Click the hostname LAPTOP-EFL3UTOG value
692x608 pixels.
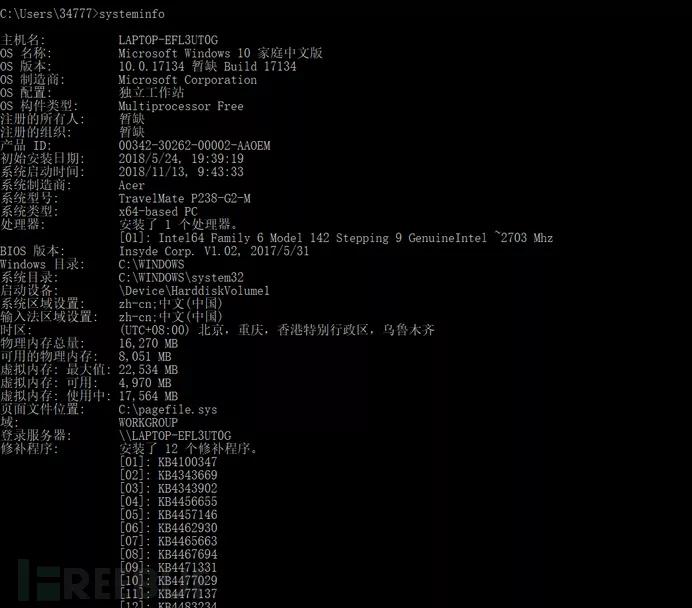[x=168, y=40]
